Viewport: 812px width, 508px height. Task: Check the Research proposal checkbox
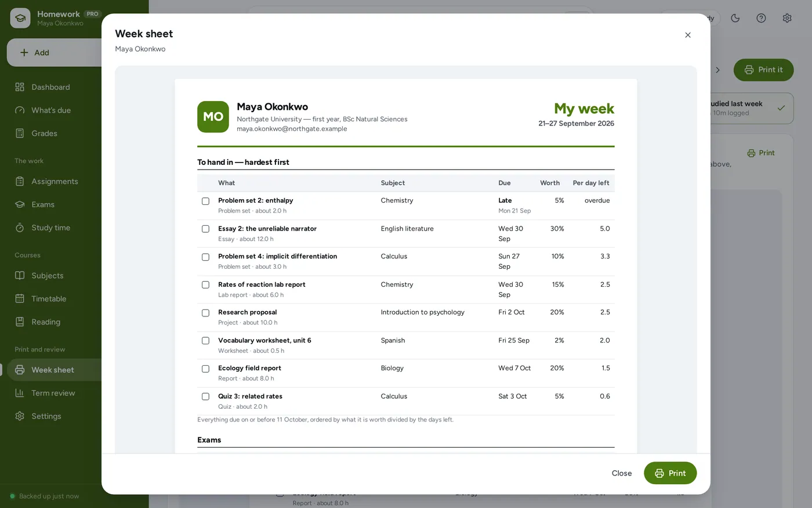coord(205,313)
